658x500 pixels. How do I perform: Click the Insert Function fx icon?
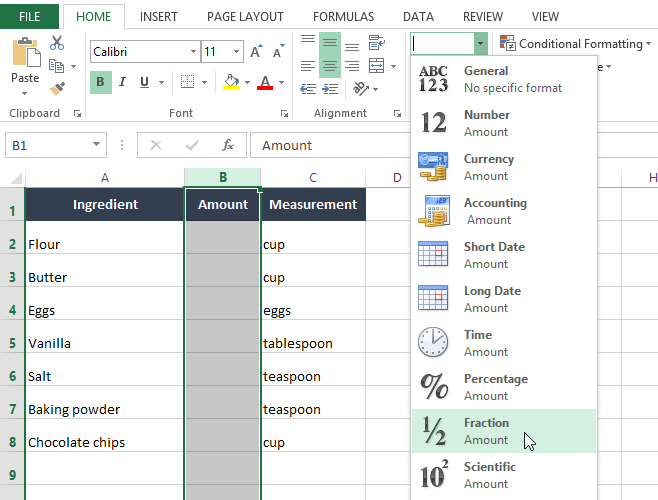(x=228, y=145)
